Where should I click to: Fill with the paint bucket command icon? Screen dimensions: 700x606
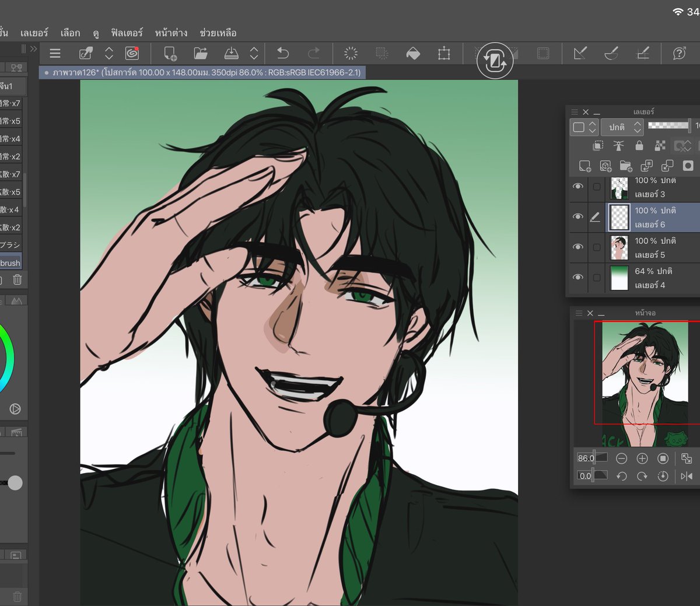[413, 54]
